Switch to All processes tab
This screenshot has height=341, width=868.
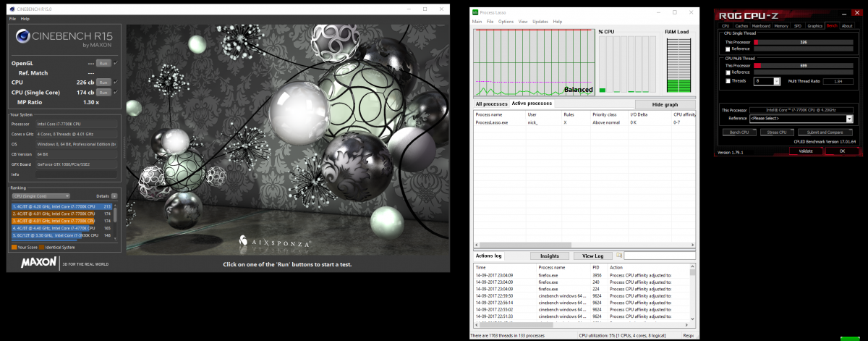click(490, 104)
